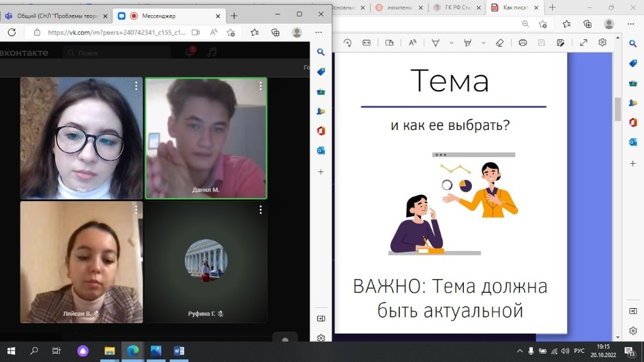Expand the Highlight color options dropdown
Image resolution: width=644 pixels, height=362 pixels.
coord(484,43)
